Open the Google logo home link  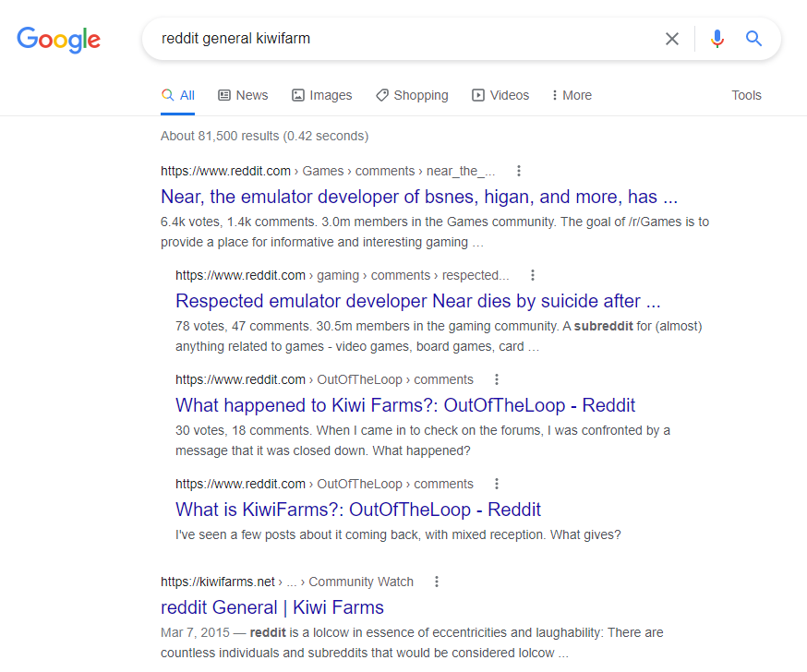coord(59,40)
